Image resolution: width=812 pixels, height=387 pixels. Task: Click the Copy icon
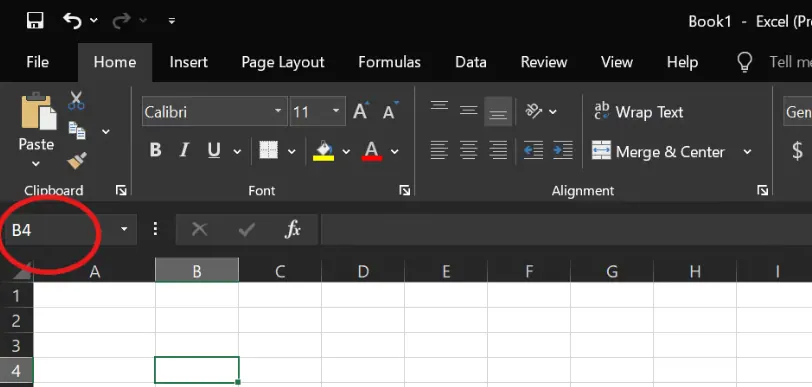[x=77, y=131]
